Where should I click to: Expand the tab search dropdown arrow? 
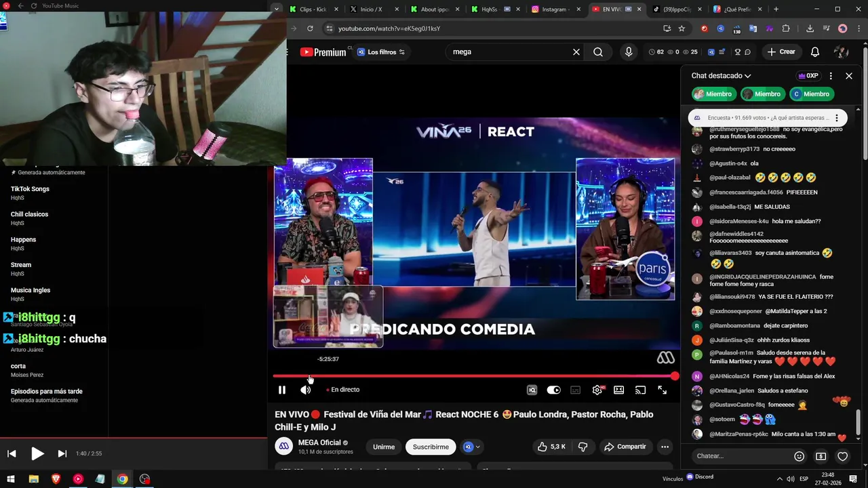[277, 9]
